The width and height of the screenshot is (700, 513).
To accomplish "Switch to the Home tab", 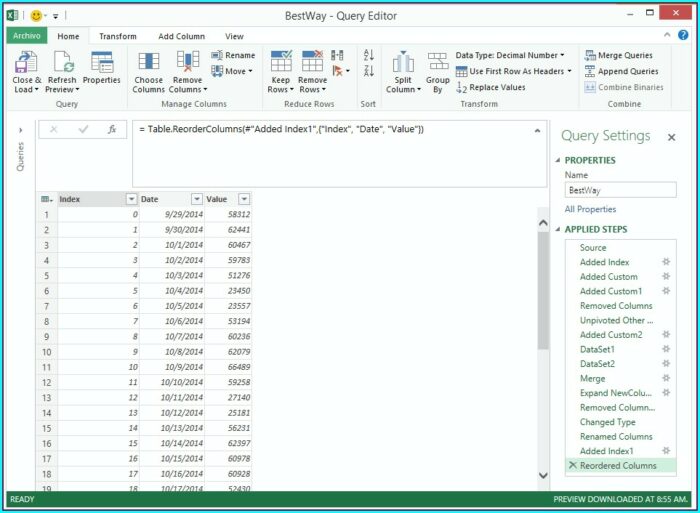I will (x=68, y=36).
